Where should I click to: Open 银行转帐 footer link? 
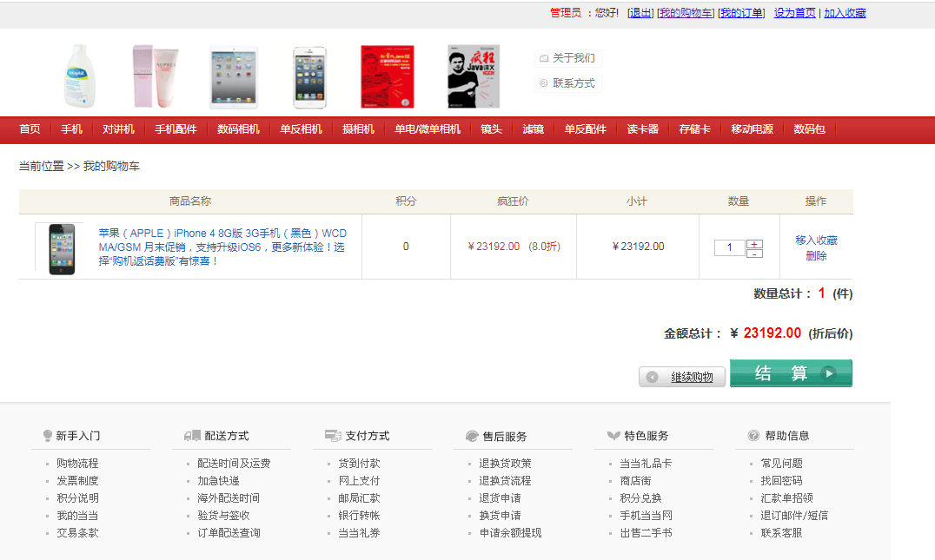[359, 516]
